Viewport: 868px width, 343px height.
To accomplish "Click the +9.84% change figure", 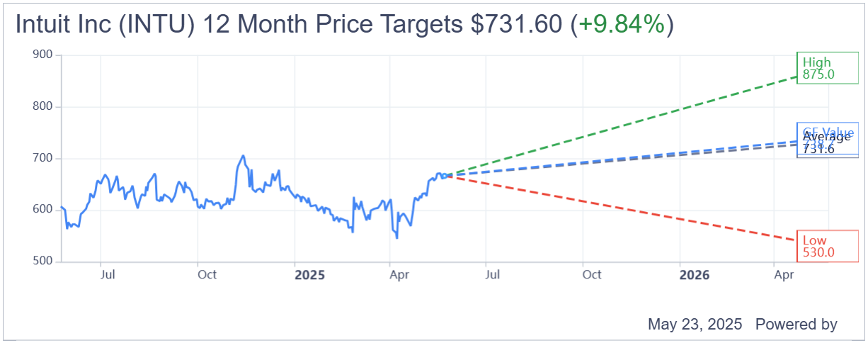I will 621,24.
